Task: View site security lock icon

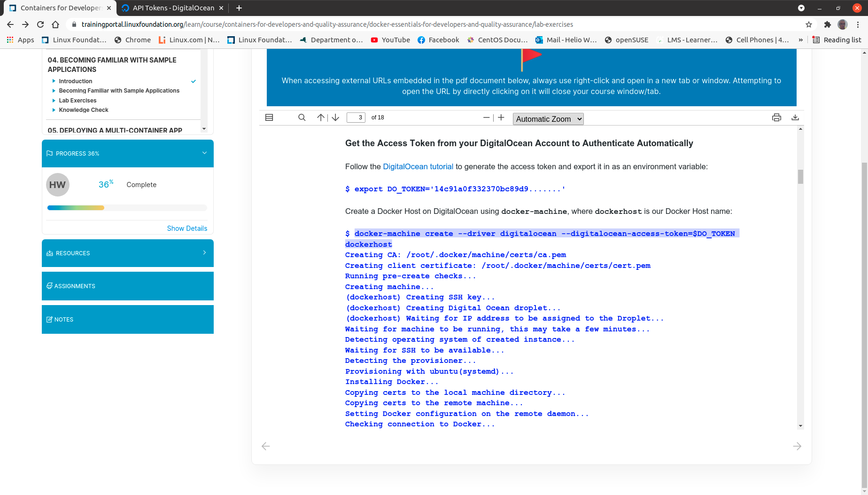Action: point(74,24)
